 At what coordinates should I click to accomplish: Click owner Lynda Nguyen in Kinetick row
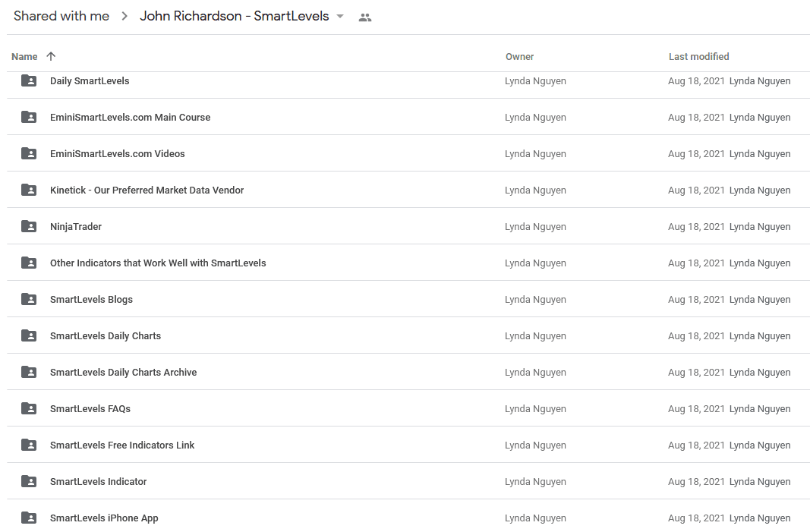pyautogui.click(x=535, y=190)
